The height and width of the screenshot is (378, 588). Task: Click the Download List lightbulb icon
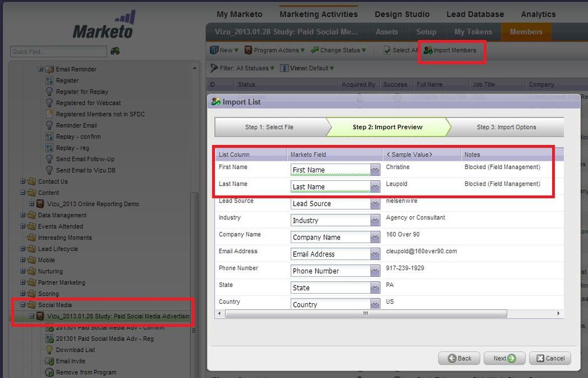pyautogui.click(x=49, y=350)
